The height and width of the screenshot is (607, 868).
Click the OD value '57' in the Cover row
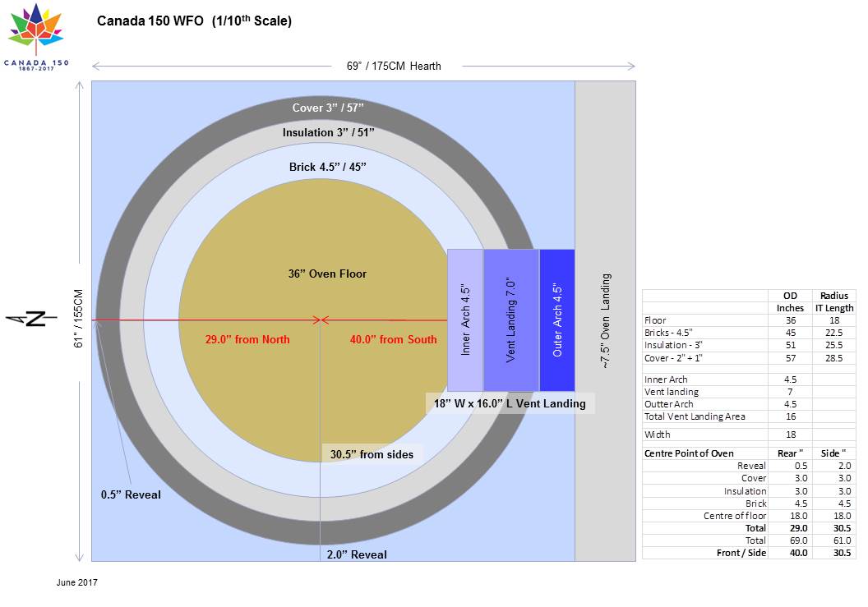pyautogui.click(x=791, y=358)
